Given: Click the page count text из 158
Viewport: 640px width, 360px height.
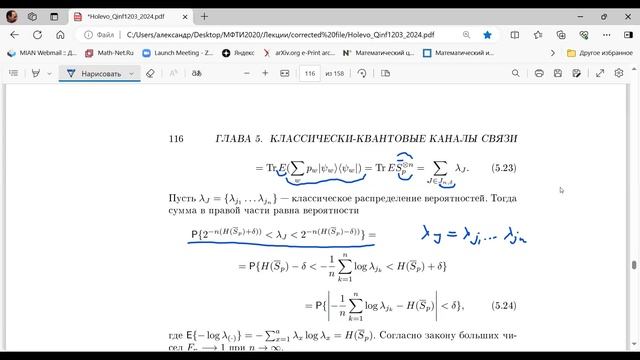Looking at the screenshot, I should click(335, 73).
